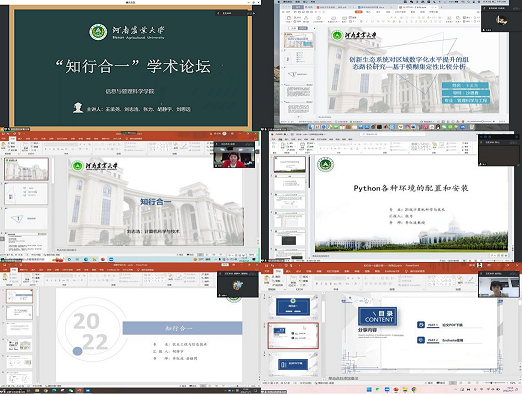
Task: Open Chrome from the Windows 11 taskbar
Action: click(414, 389)
